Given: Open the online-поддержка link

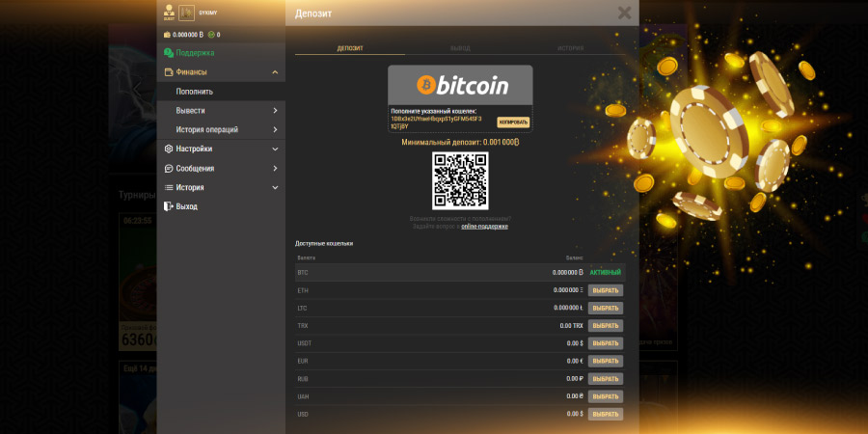Looking at the screenshot, I should [x=484, y=226].
